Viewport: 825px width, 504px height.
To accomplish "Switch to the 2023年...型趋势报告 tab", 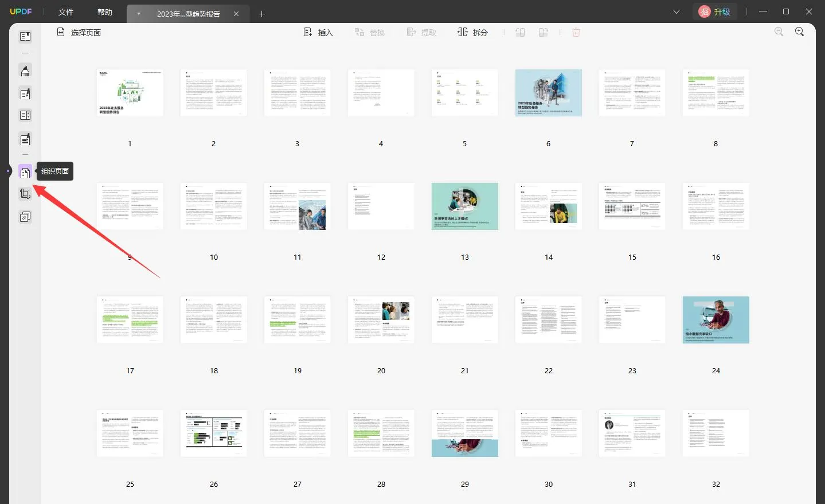I will (x=189, y=14).
